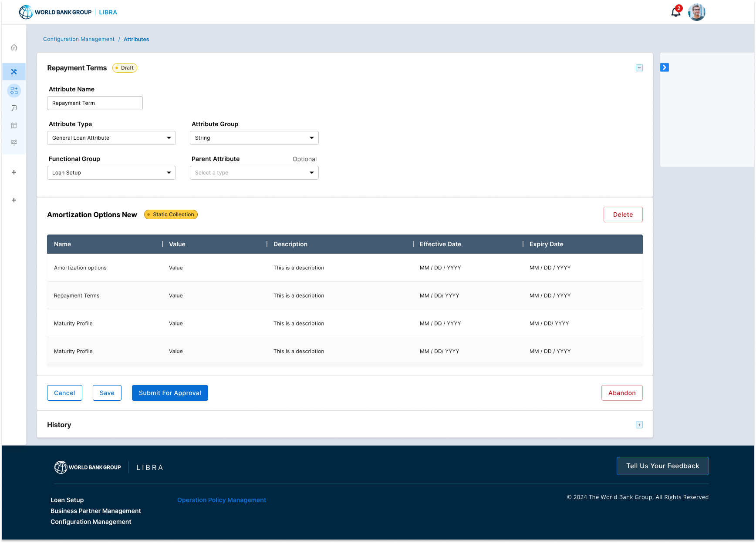Click the Attribute Name input field
Image resolution: width=756 pixels, height=543 pixels.
tap(95, 103)
